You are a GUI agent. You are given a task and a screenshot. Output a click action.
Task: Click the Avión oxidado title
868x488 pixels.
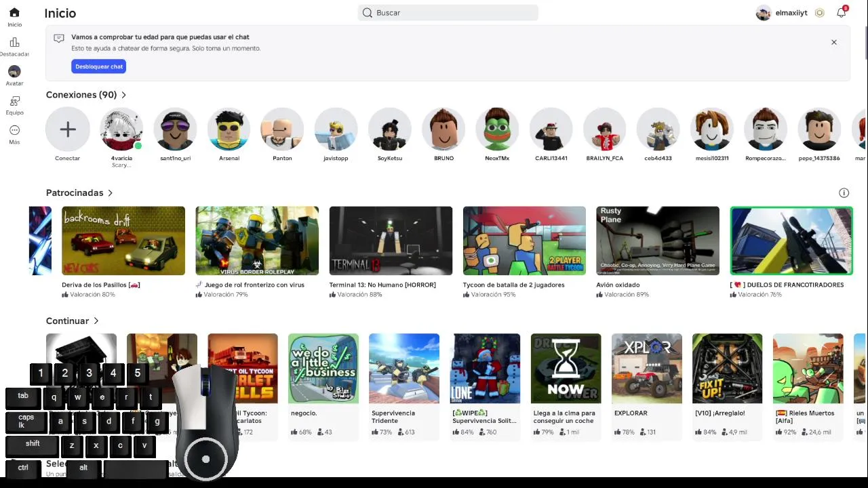[618, 285]
